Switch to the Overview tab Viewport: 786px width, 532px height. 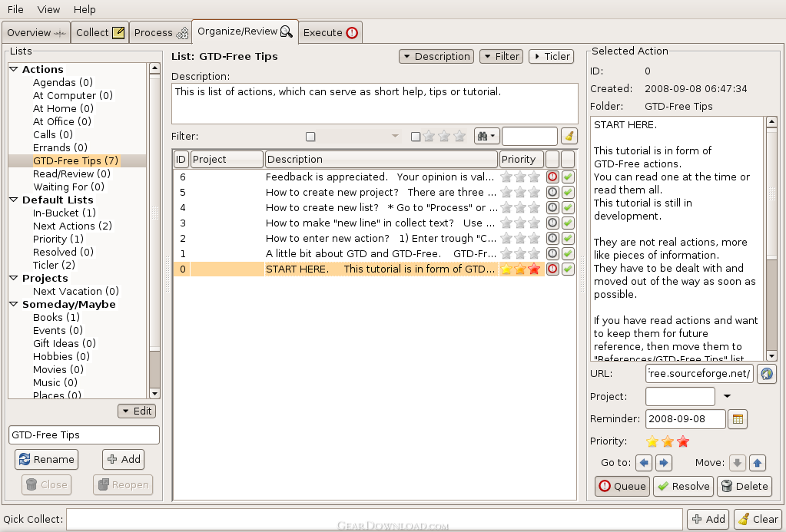pyautogui.click(x=36, y=32)
